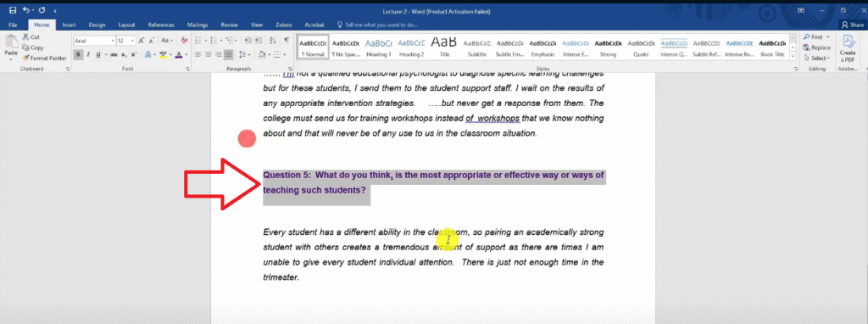Open the Zotero tab
Screen dimensions: 868x324
tap(283, 25)
